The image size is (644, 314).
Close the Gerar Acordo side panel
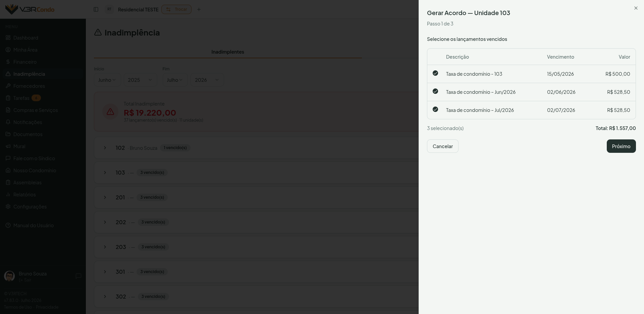coord(636,8)
